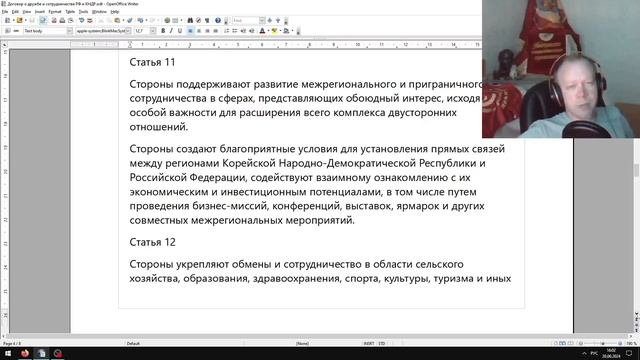This screenshot has width=640, height=360.
Task: Toggle Bold formatting
Action: 163,31
